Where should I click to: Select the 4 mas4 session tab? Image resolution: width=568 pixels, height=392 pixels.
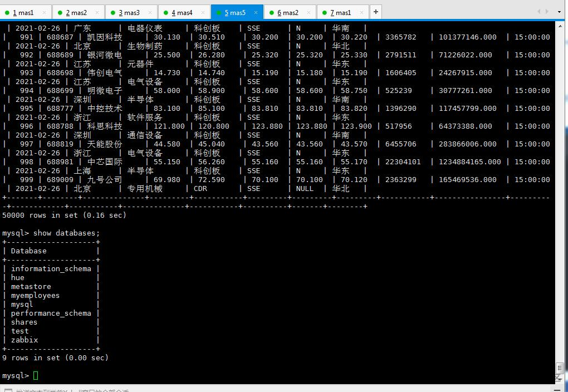point(183,13)
